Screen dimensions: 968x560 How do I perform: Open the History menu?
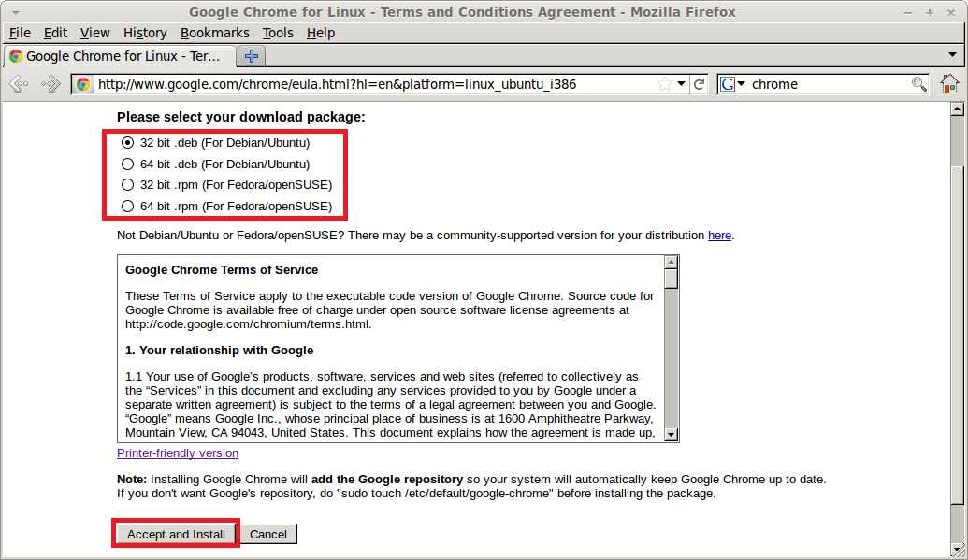point(145,33)
